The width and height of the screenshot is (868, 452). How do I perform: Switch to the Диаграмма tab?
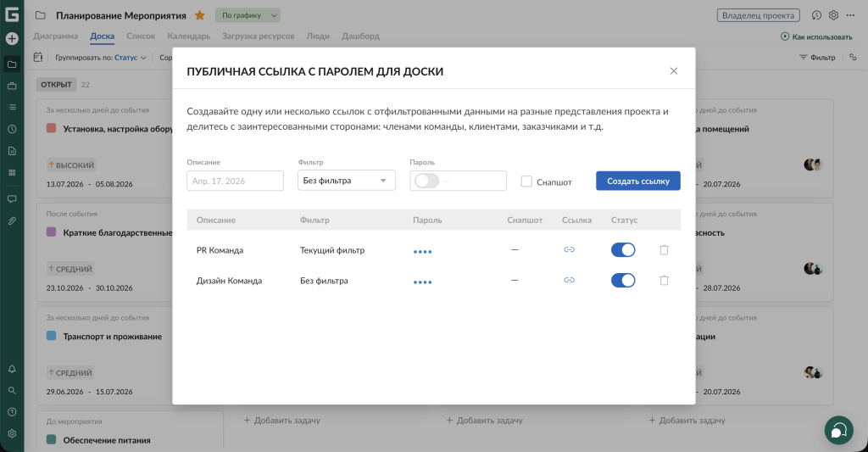55,36
